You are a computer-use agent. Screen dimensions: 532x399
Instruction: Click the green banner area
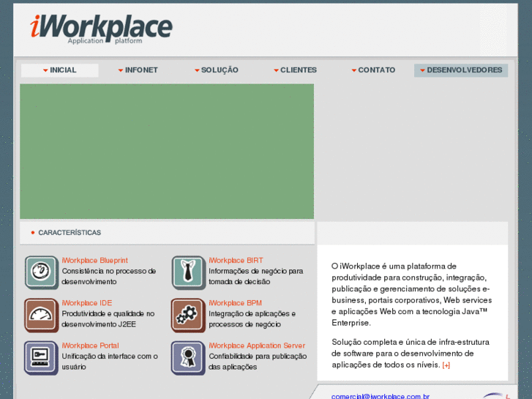click(167, 152)
